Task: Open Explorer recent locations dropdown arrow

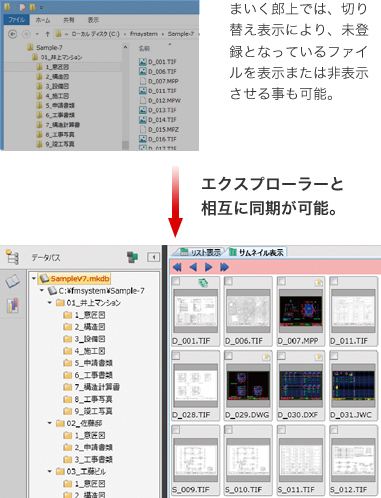Action: tap(37, 34)
